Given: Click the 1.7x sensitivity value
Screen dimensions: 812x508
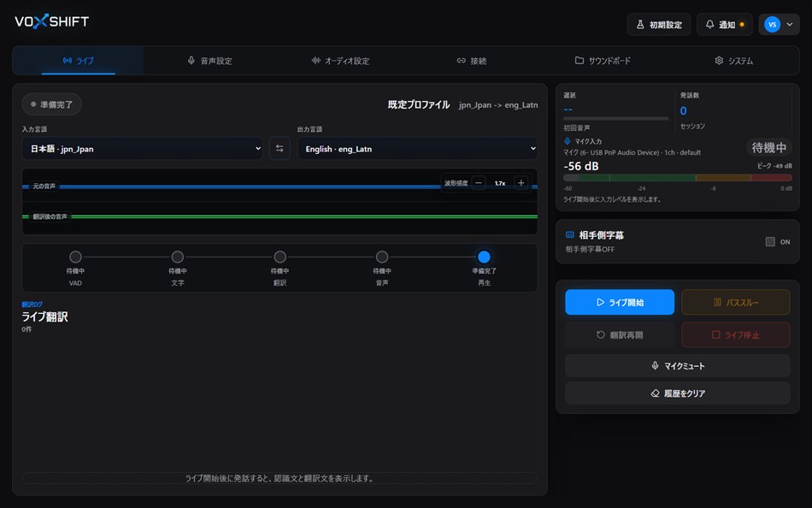Looking at the screenshot, I should 500,183.
